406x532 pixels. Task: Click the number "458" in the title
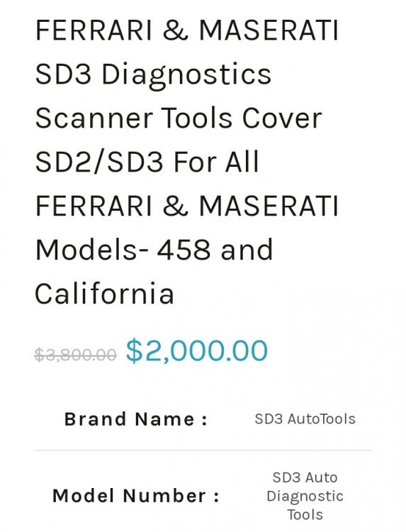(184, 250)
